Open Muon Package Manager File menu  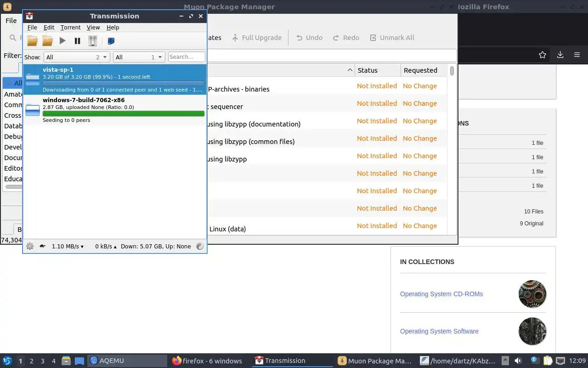point(11,21)
